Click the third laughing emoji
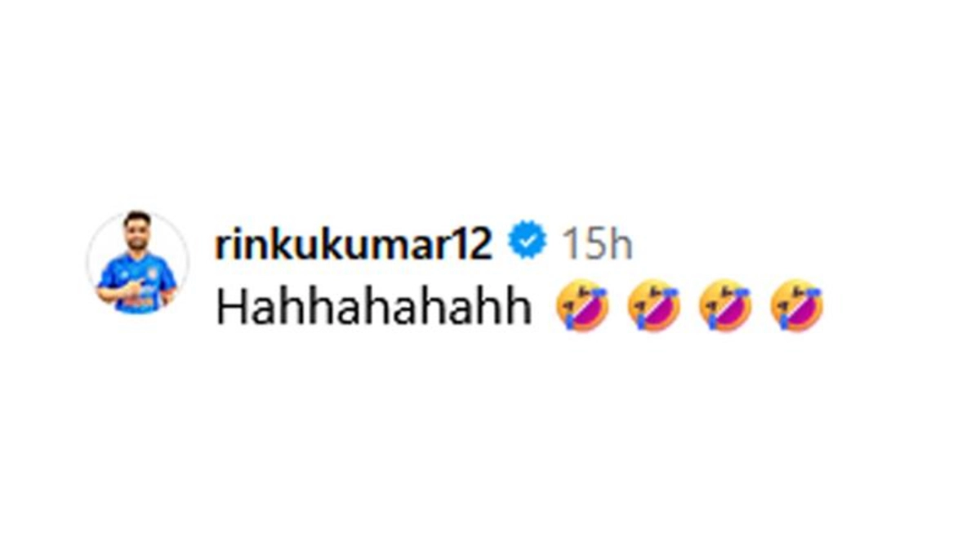Image resolution: width=980 pixels, height=551 pixels. (725, 306)
